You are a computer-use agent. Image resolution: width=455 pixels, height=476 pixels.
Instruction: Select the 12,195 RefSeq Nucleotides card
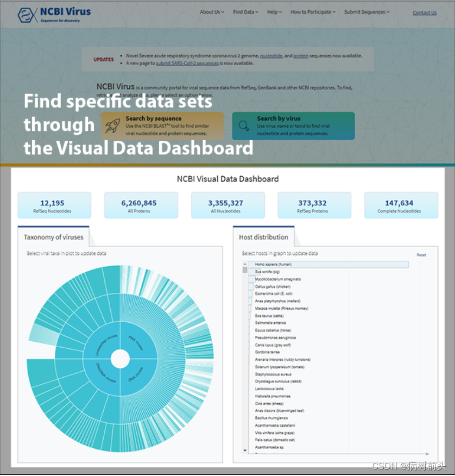point(54,205)
